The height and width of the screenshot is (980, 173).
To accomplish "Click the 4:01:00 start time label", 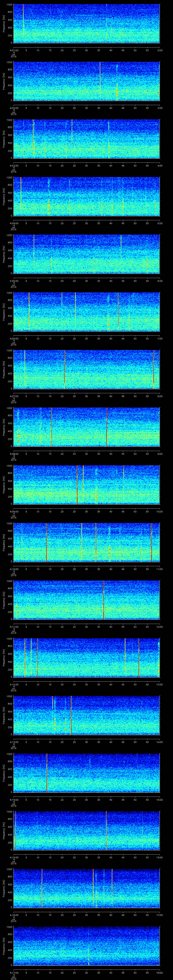I will 14,50.
